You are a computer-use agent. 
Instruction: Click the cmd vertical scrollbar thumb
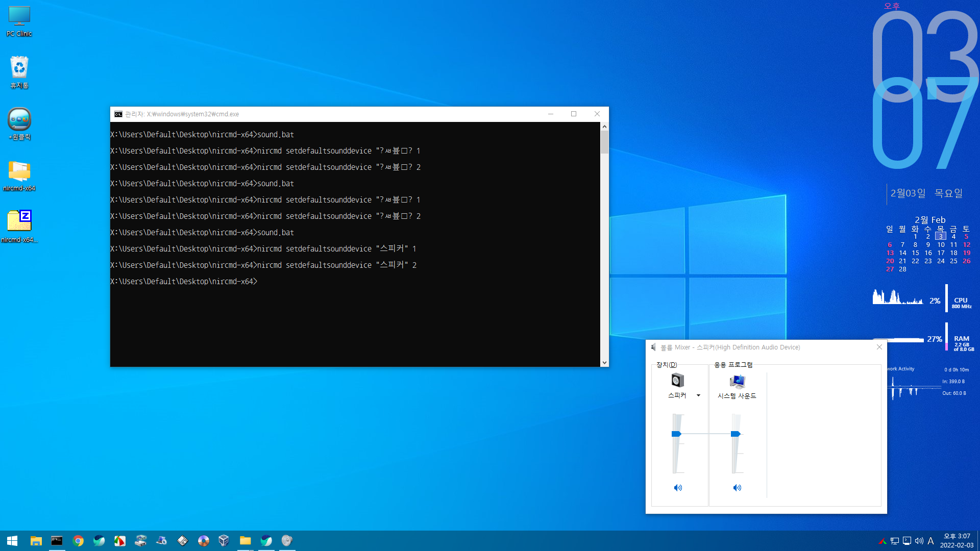604,142
